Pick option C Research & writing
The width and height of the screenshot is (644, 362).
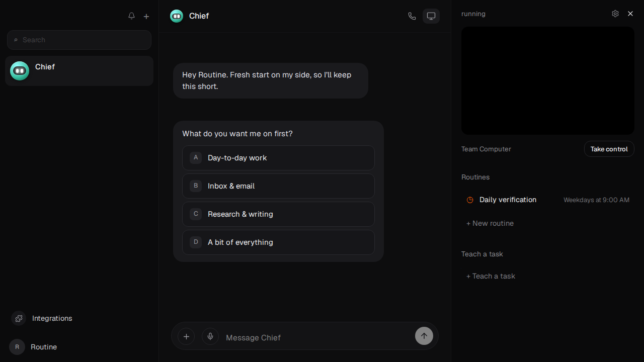[278, 214]
